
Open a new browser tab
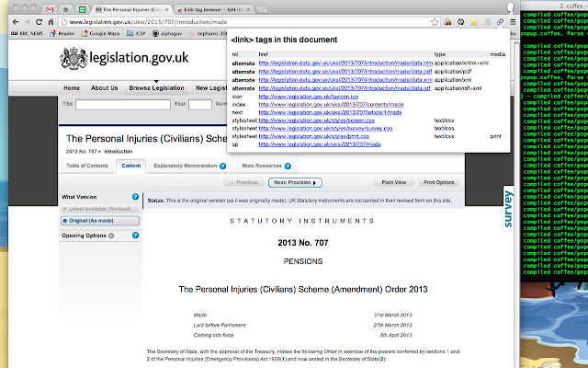point(262,10)
